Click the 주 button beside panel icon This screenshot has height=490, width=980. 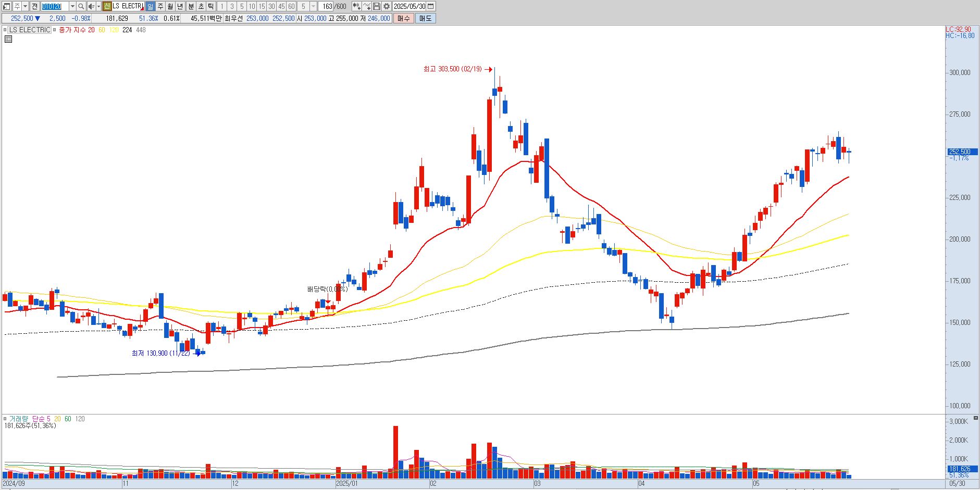coord(17,6)
